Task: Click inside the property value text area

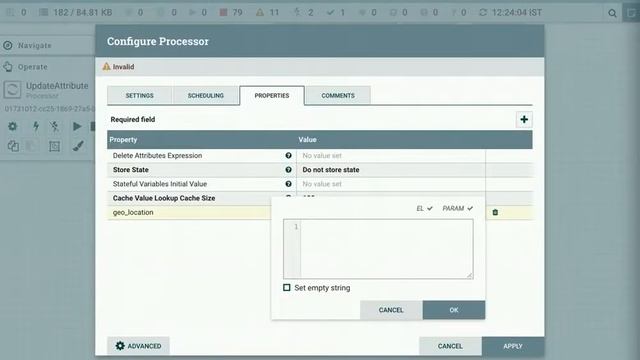Action: click(x=387, y=249)
